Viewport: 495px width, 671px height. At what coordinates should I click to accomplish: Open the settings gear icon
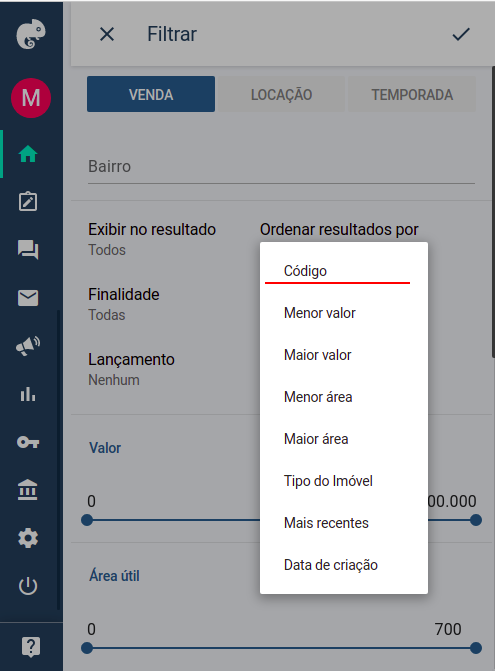click(28, 538)
